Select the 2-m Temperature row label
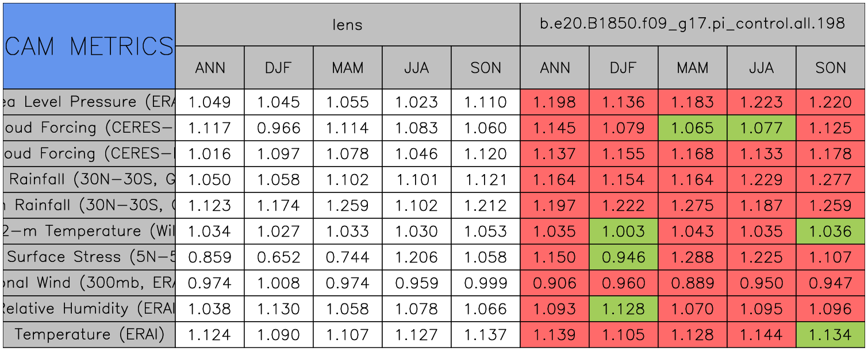The image size is (868, 351). [x=89, y=231]
